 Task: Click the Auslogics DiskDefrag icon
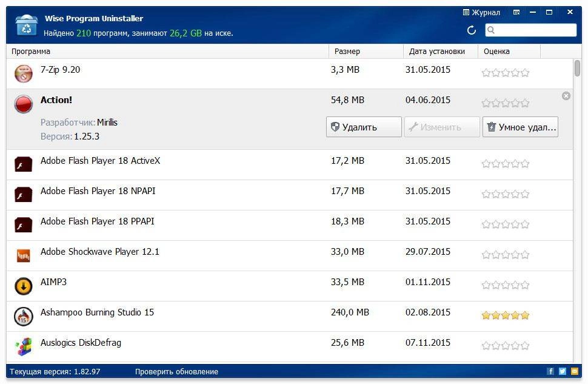point(23,347)
